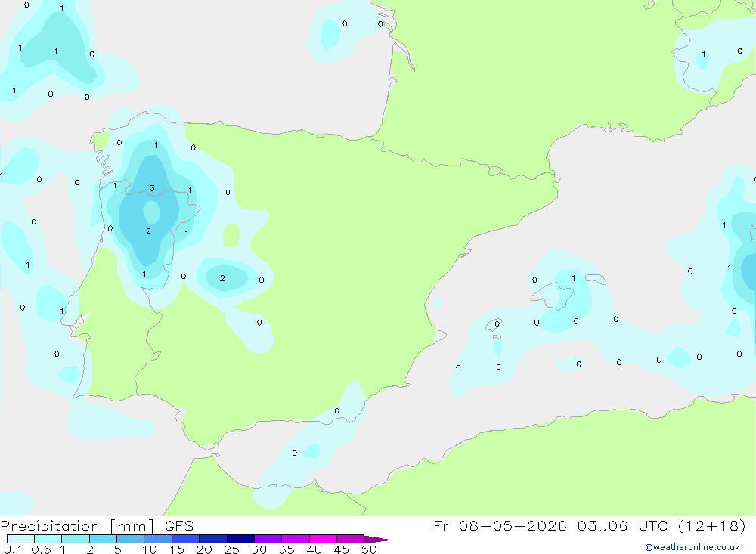Click the '2' value in western central Spain
Viewport: 756px width, 554px height.
[222, 278]
